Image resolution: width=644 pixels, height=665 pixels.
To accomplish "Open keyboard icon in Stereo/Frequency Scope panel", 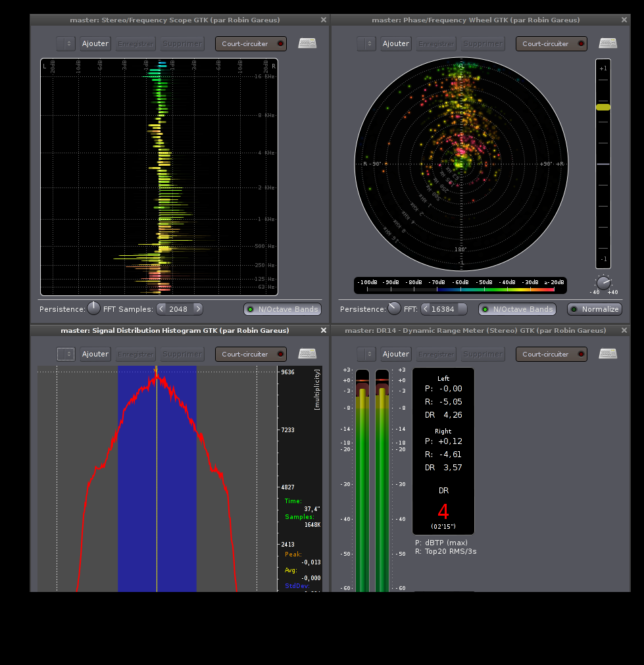I will tap(307, 43).
